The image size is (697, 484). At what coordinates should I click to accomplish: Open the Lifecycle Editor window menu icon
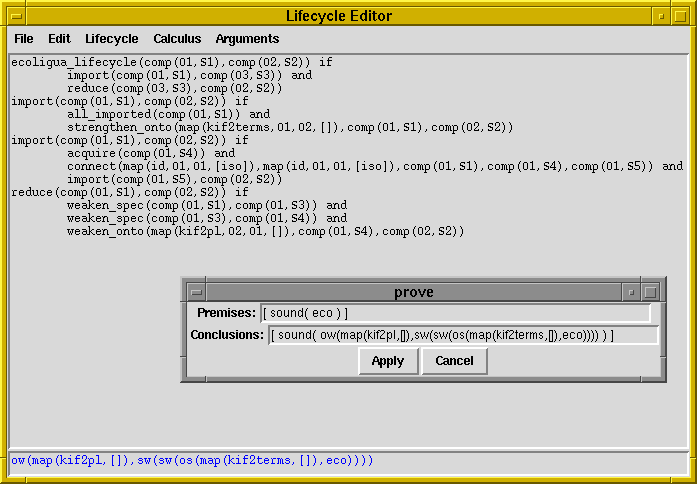[17, 16]
